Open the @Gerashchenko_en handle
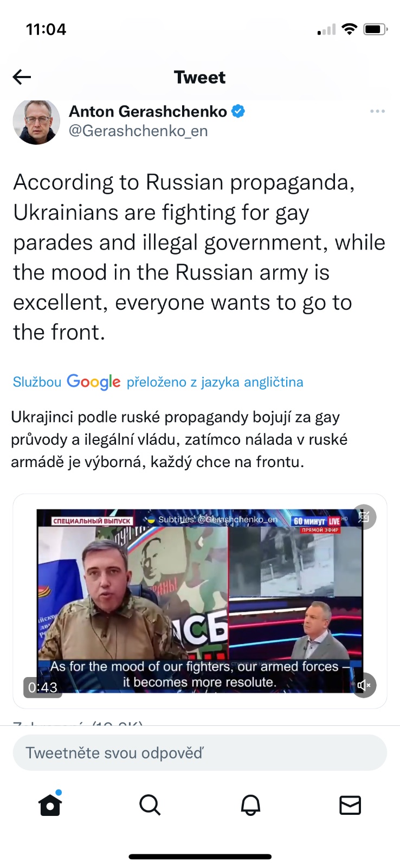The width and height of the screenshot is (400, 868). pos(138,131)
